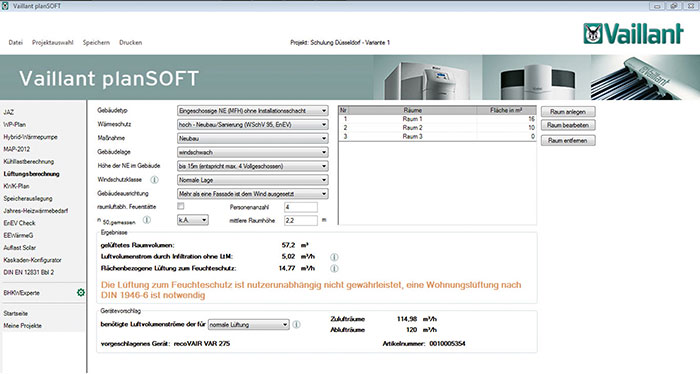The height and width of the screenshot is (374, 700).
Task: Click the Personenanzahl input field
Action: tap(301, 207)
